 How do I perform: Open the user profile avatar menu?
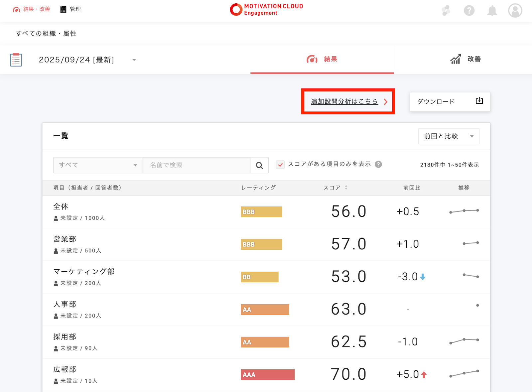[515, 11]
